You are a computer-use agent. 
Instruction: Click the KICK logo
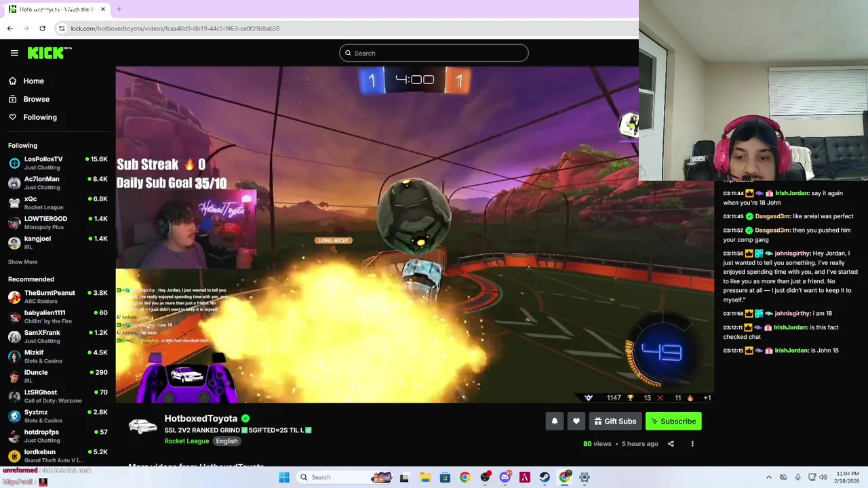tap(49, 53)
